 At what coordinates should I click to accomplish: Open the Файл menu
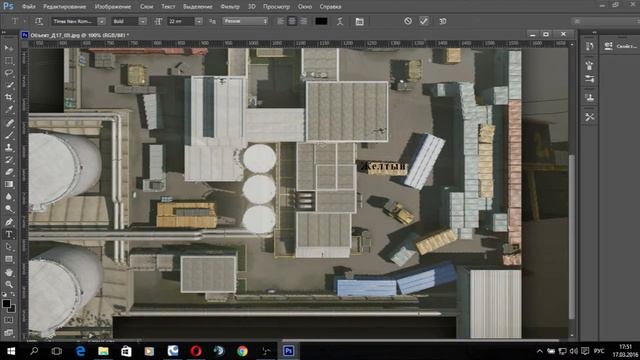coord(28,7)
